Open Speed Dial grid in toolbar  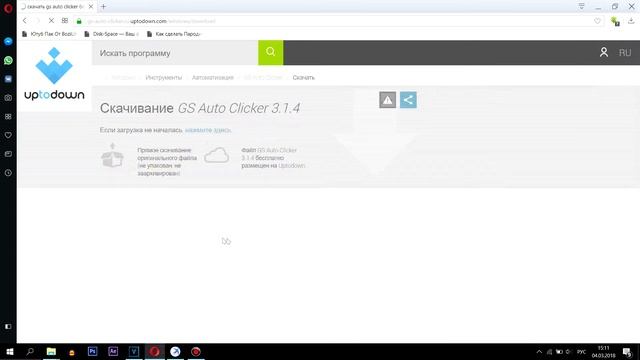click(x=65, y=21)
